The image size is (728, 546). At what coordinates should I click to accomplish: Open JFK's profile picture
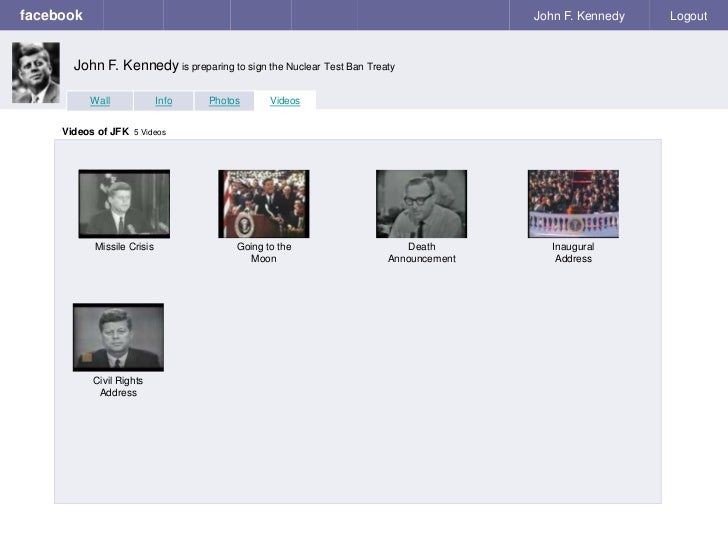click(x=36, y=72)
